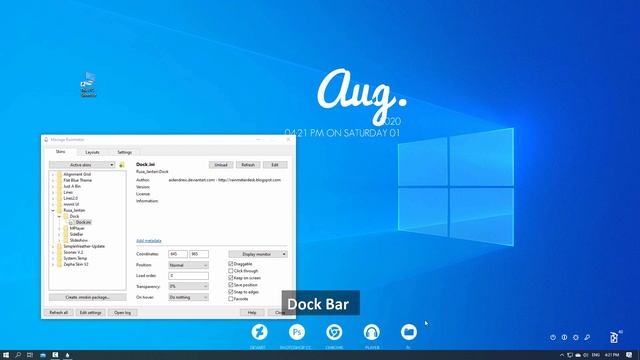Collapse the Dock folder node
640x360 pixels.
click(x=59, y=216)
